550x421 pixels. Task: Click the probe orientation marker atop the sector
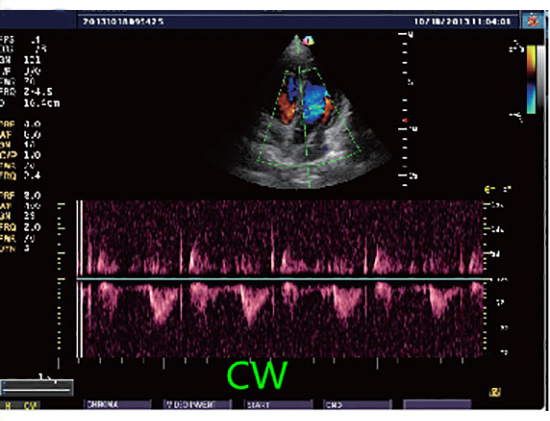[x=309, y=41]
